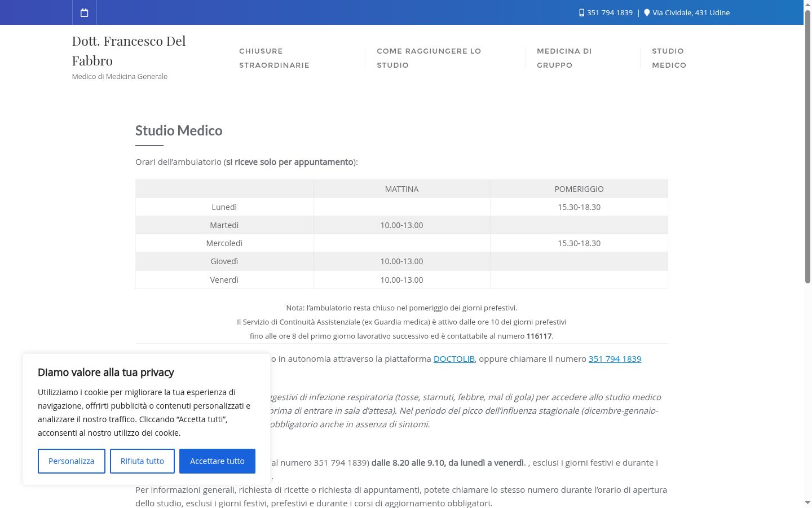Click the MATTINA column header

click(x=401, y=189)
